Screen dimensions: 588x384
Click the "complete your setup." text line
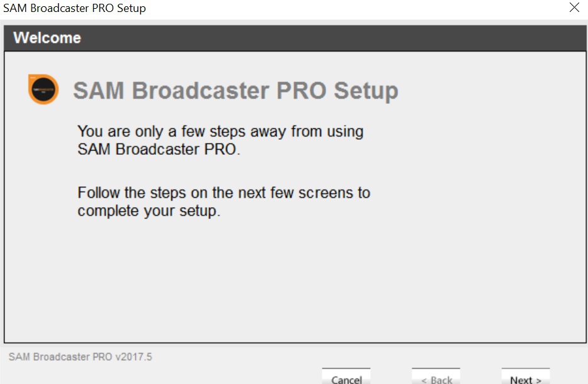pos(149,211)
